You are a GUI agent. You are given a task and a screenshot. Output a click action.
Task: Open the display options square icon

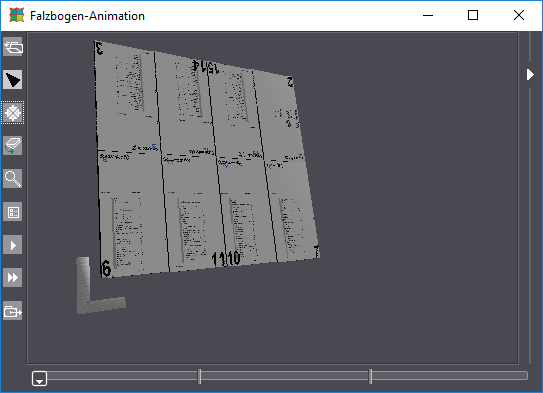[x=13, y=212]
